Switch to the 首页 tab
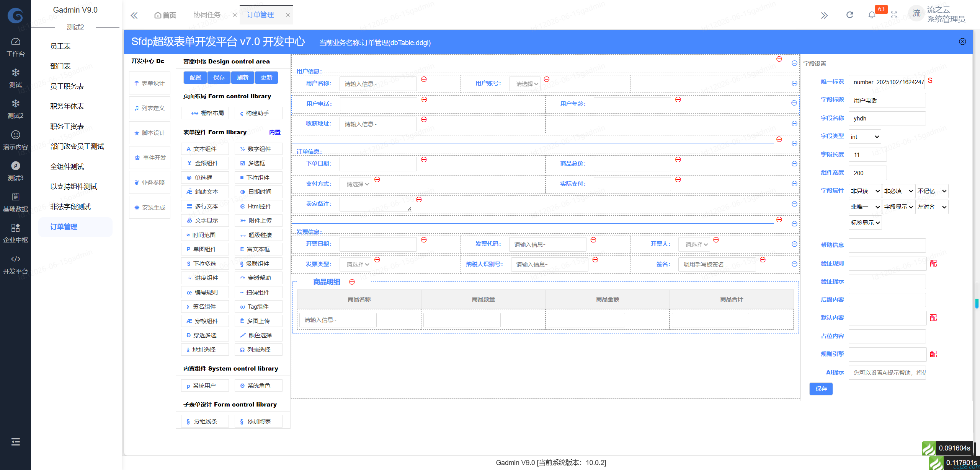The image size is (980, 470). click(165, 15)
